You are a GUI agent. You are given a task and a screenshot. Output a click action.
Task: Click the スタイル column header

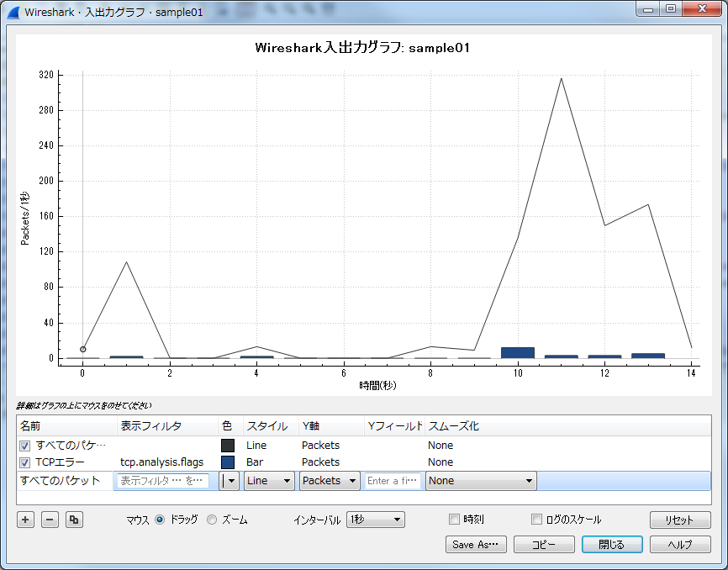point(271,425)
